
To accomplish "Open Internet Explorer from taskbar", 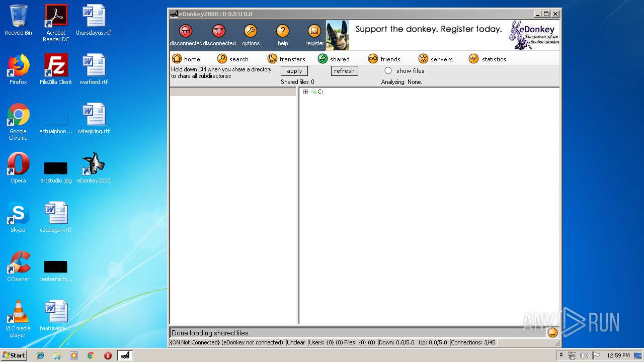I will pyautogui.click(x=40, y=355).
